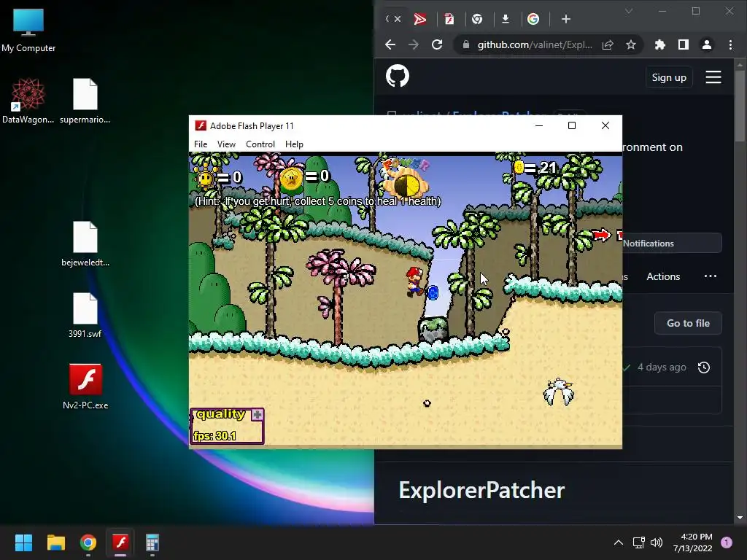
Task: Select DataWagon desktop shortcut
Action: tap(28, 101)
